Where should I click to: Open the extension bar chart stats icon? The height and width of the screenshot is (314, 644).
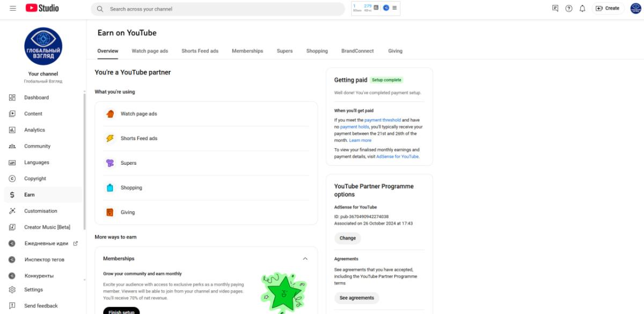pos(376,8)
